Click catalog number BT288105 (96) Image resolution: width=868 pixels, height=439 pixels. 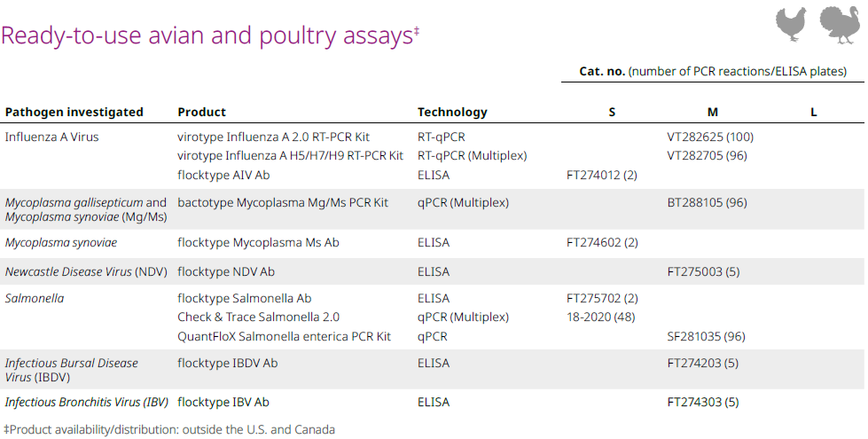707,202
